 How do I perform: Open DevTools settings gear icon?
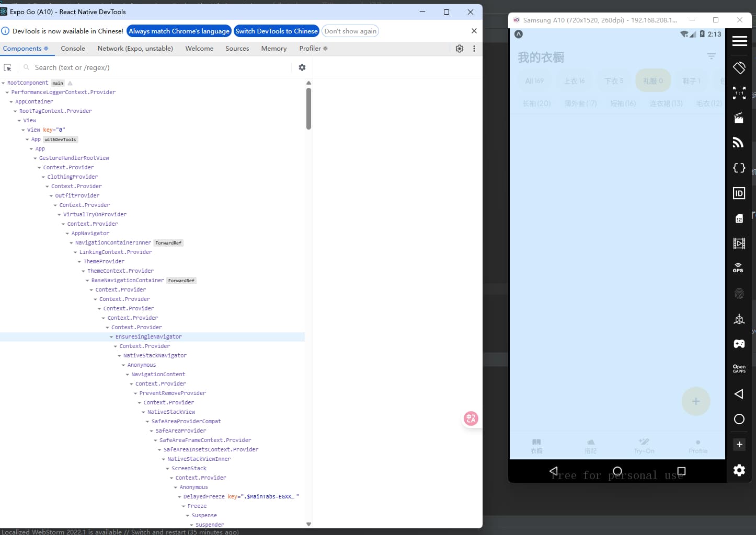coord(460,49)
